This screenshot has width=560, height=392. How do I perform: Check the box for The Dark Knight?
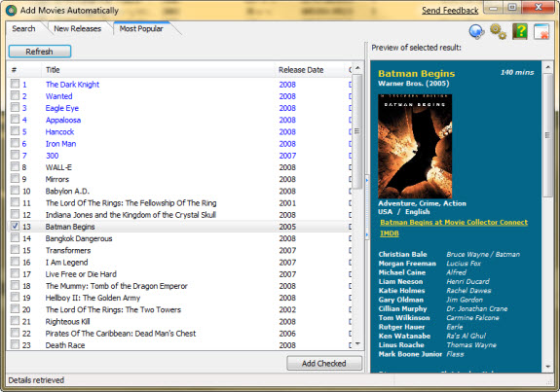pyautogui.click(x=15, y=84)
